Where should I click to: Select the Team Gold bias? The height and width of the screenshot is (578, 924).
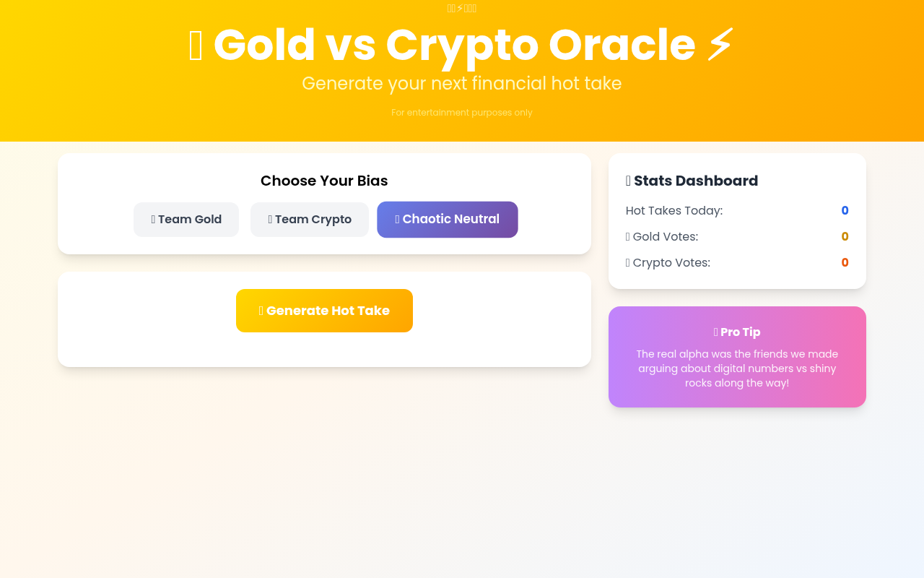186,219
